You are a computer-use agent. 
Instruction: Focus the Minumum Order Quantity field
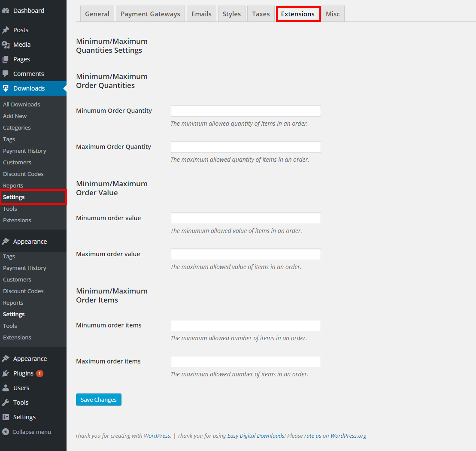click(x=246, y=111)
